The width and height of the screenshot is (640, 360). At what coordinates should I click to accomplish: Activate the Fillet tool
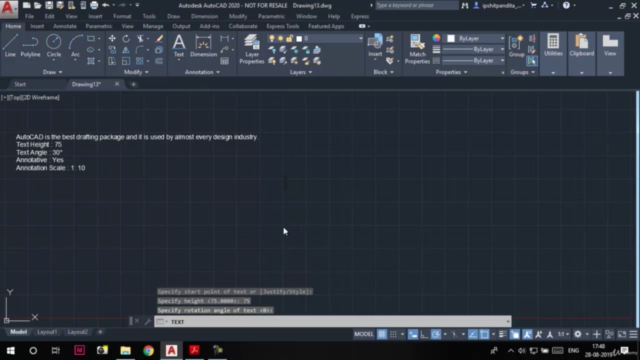tap(140, 50)
